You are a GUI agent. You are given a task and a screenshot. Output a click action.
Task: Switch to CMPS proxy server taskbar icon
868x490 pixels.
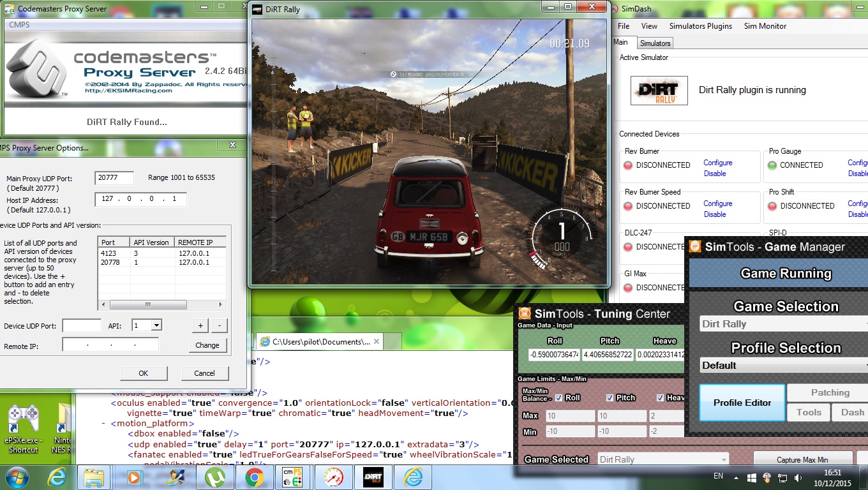293,477
